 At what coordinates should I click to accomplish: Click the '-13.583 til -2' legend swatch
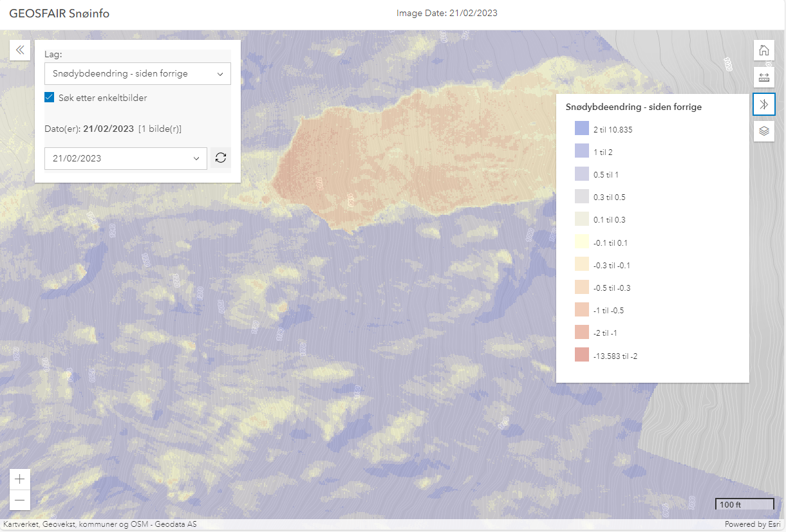coord(582,355)
